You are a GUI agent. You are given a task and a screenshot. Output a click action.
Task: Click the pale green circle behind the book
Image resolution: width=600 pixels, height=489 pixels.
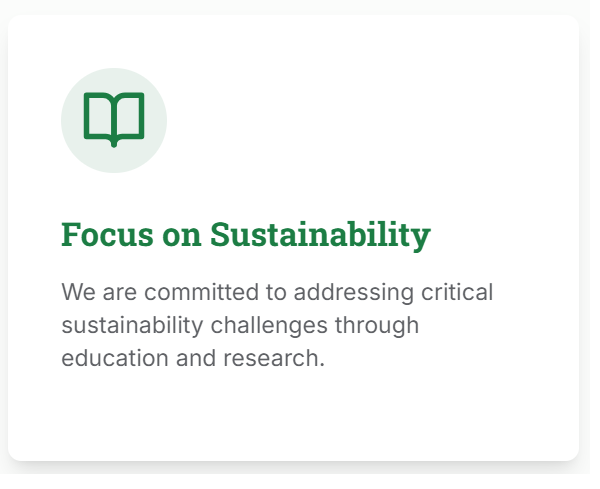pos(116,122)
